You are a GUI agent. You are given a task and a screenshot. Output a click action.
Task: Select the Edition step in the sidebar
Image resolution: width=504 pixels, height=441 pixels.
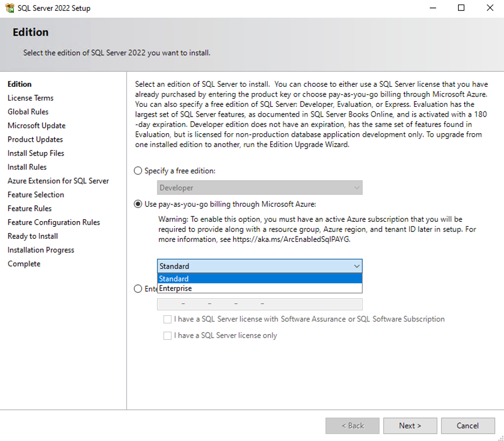click(20, 84)
